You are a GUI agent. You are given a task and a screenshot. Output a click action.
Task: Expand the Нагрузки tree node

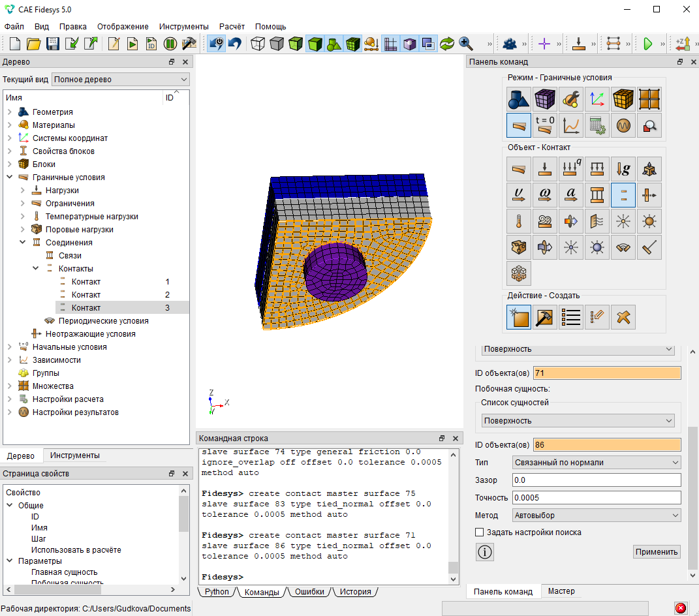(x=23, y=191)
